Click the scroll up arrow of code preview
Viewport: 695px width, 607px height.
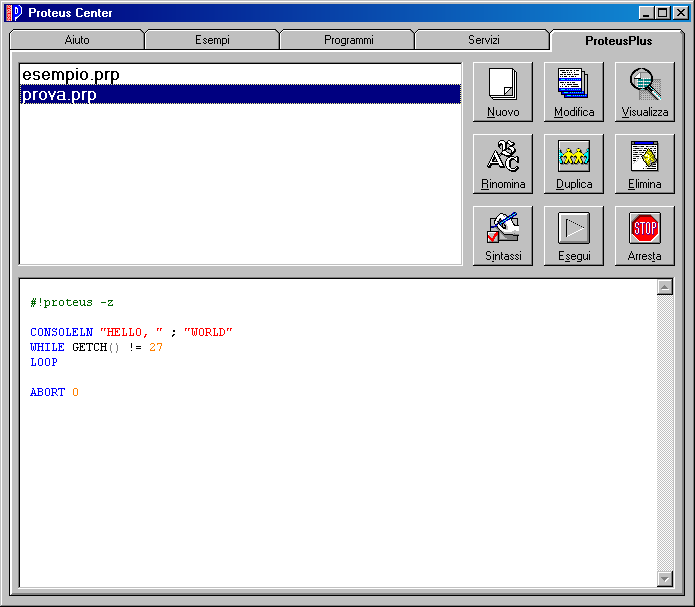[x=664, y=287]
